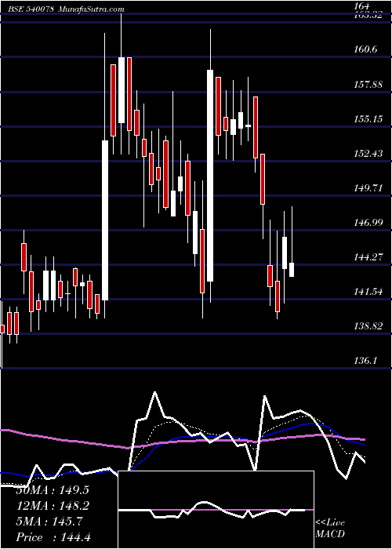Viewport: 392px width, 549px height.
Task: Click the 149.71 price axis label
Action: [368, 188]
